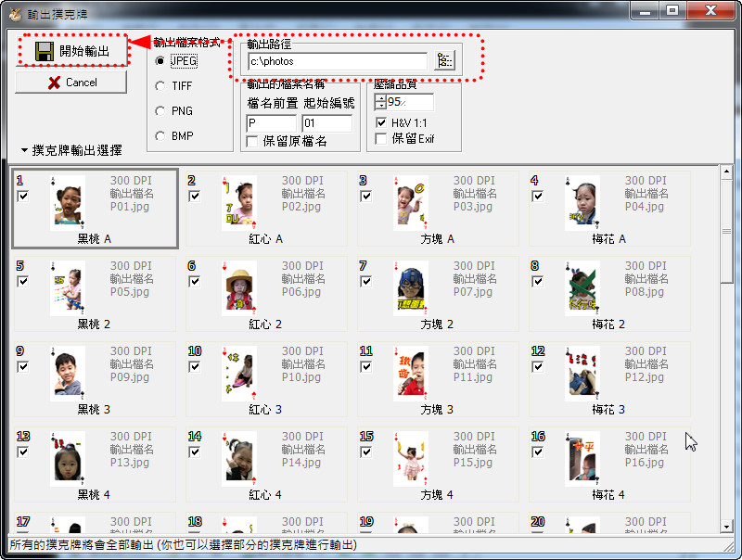The image size is (742, 560).
Task: Click the P01.jpg filename text
Action: tap(130, 207)
